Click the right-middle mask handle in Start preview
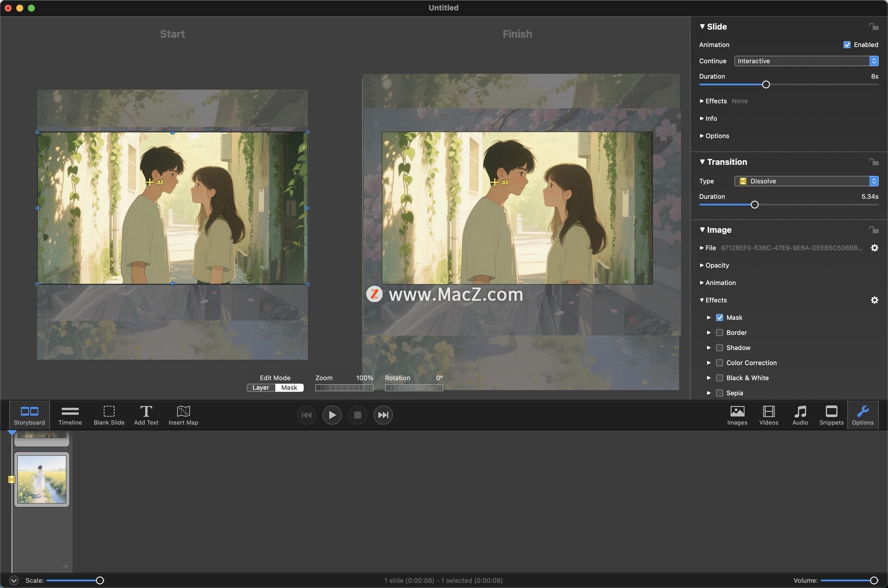 pyautogui.click(x=308, y=208)
